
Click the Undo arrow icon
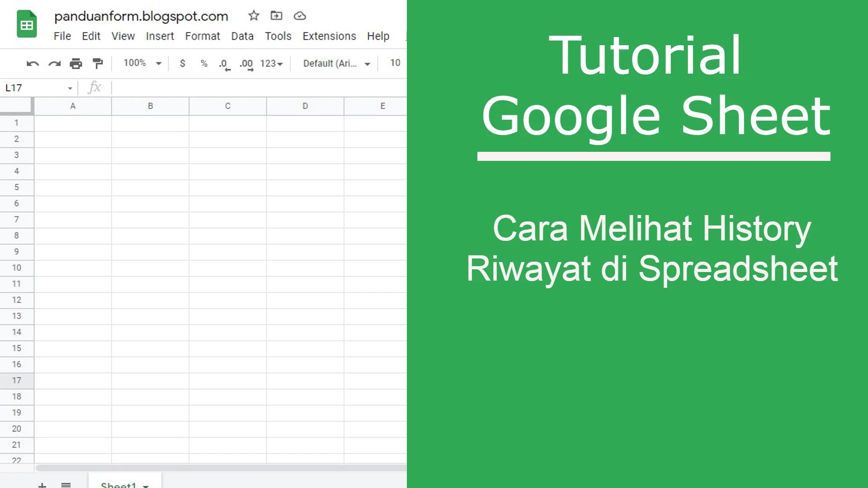(33, 64)
